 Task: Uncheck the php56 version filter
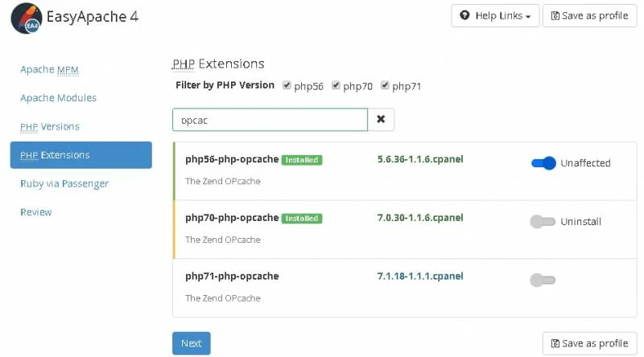[x=287, y=85]
